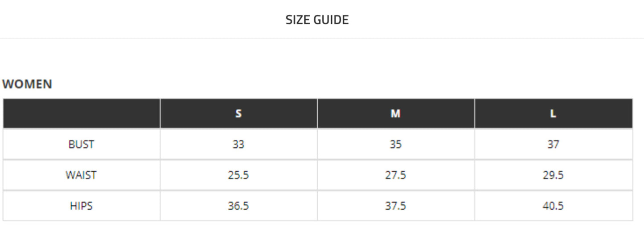Image resolution: width=644 pixels, height=228 pixels.
Task: Click the BUST row label
Action: [x=81, y=144]
